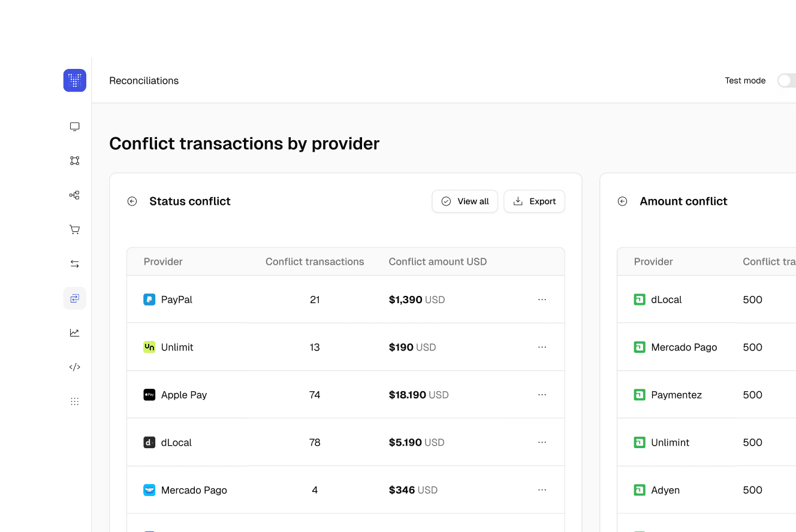Click green logo beside Unlimint
The image size is (796, 532).
640,442
